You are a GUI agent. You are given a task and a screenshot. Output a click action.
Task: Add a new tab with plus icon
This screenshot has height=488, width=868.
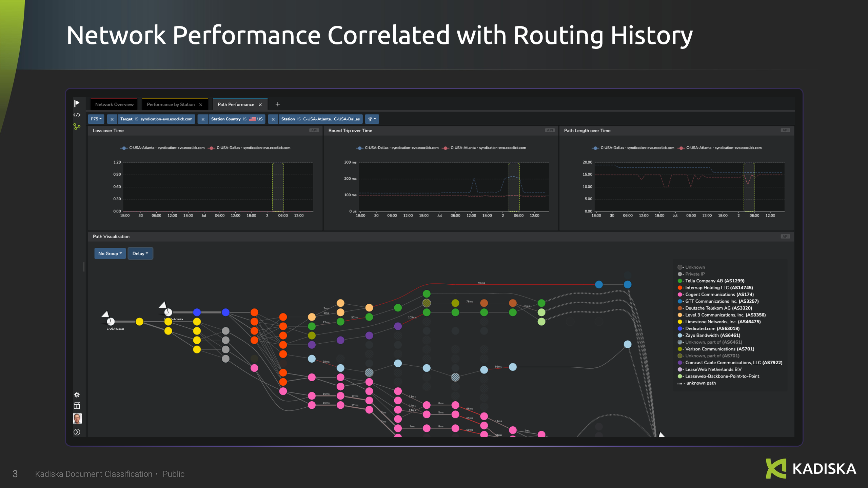pos(278,104)
